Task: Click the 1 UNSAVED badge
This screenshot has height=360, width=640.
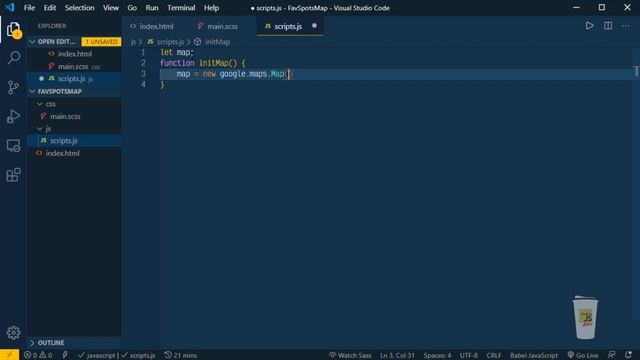Action: point(101,42)
